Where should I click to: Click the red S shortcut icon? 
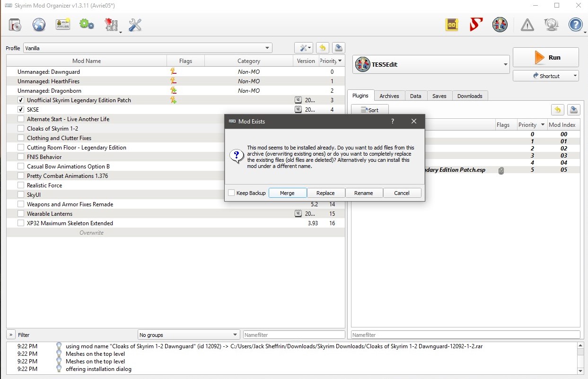pyautogui.click(x=476, y=25)
